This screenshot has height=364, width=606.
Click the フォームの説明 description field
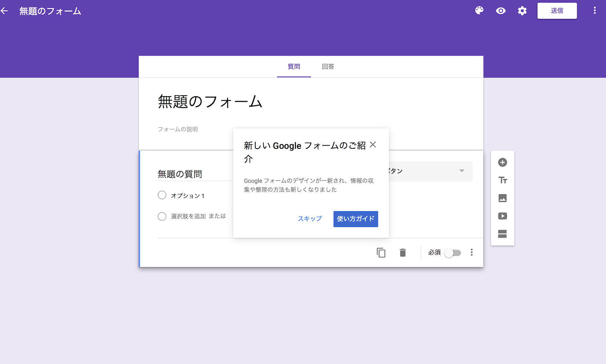(x=178, y=129)
